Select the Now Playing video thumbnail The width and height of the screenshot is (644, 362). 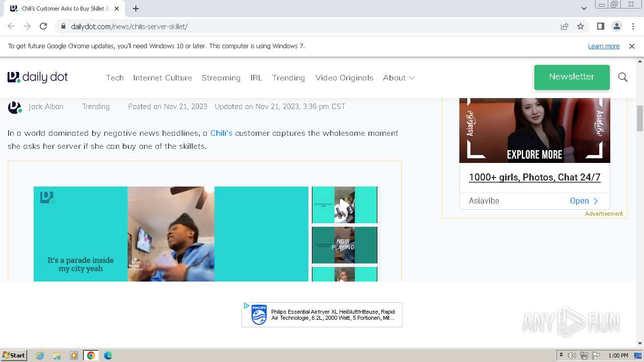pyautogui.click(x=345, y=245)
